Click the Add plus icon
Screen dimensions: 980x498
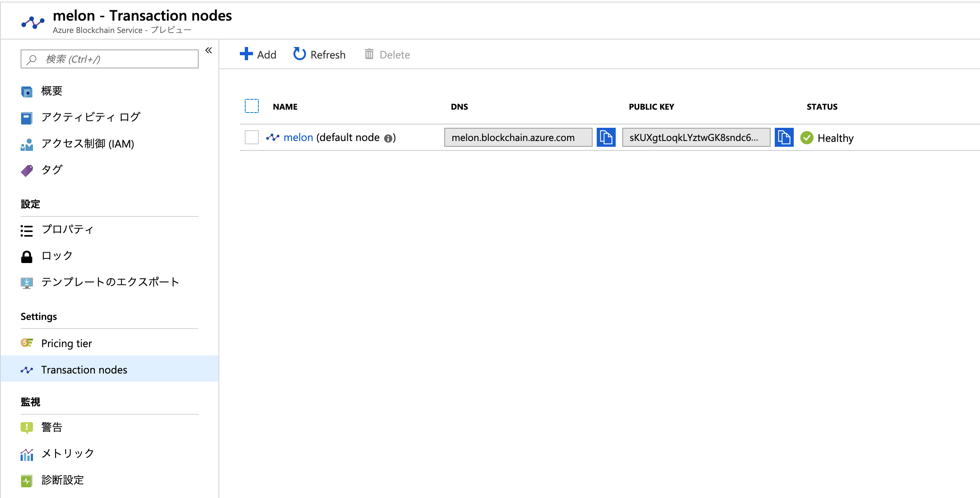pyautogui.click(x=246, y=54)
